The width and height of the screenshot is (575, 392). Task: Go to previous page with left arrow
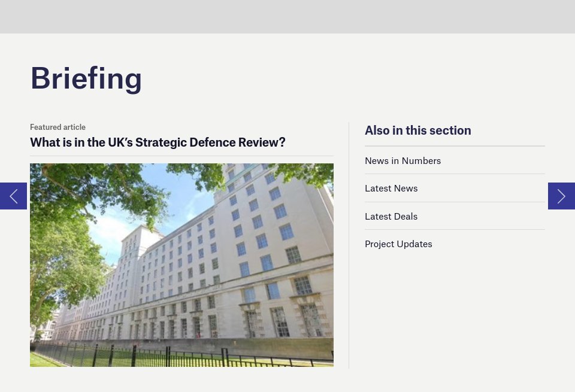tap(13, 196)
